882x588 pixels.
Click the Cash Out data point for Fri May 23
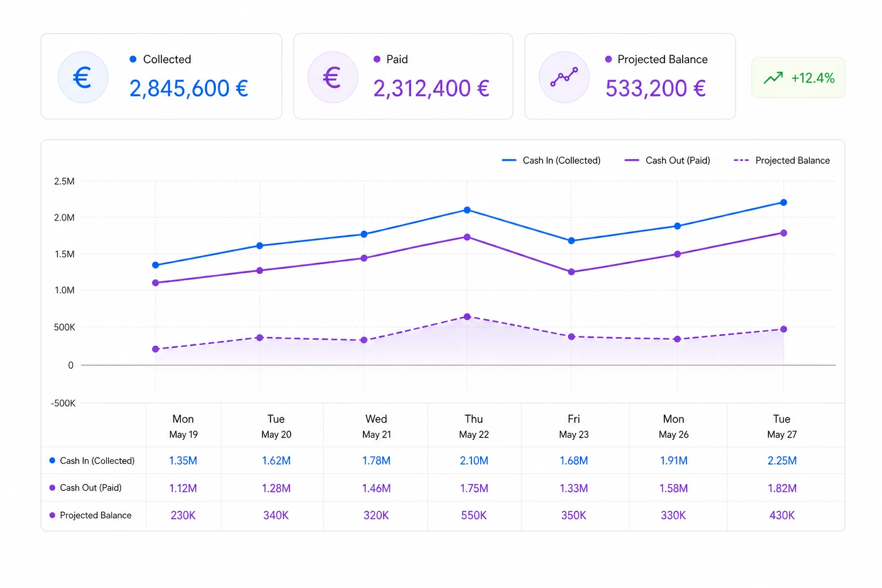pos(571,272)
